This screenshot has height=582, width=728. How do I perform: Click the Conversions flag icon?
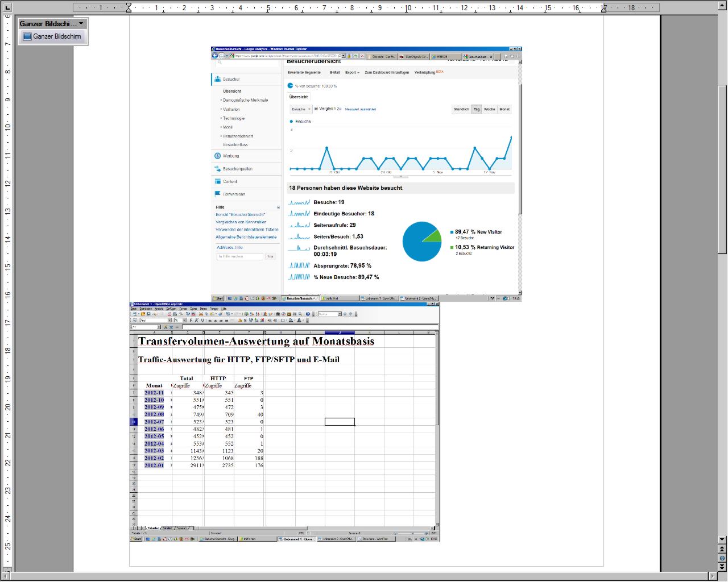(217, 194)
